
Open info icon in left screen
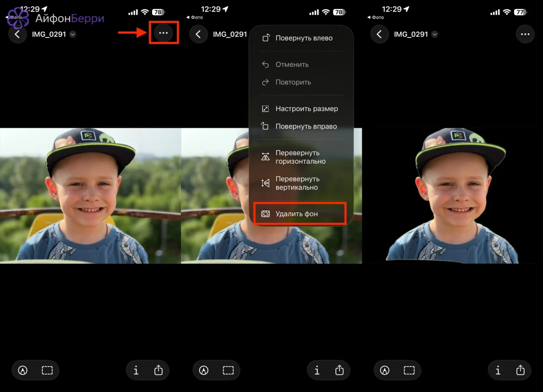(136, 370)
